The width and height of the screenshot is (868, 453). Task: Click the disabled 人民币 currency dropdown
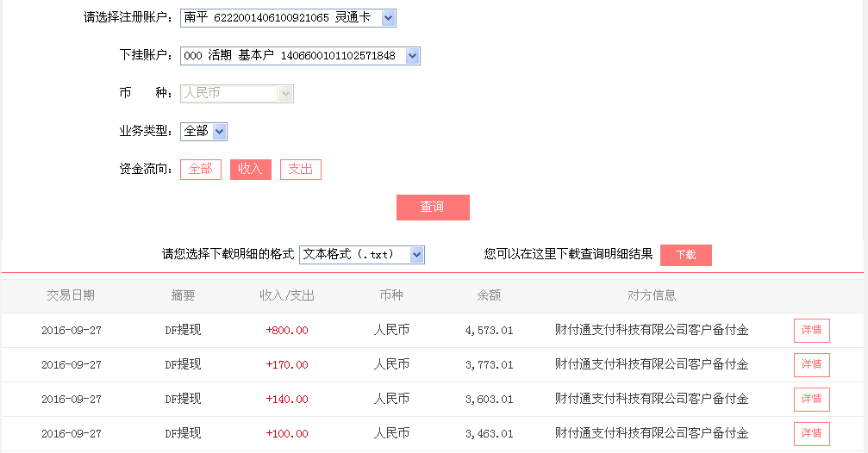(237, 94)
